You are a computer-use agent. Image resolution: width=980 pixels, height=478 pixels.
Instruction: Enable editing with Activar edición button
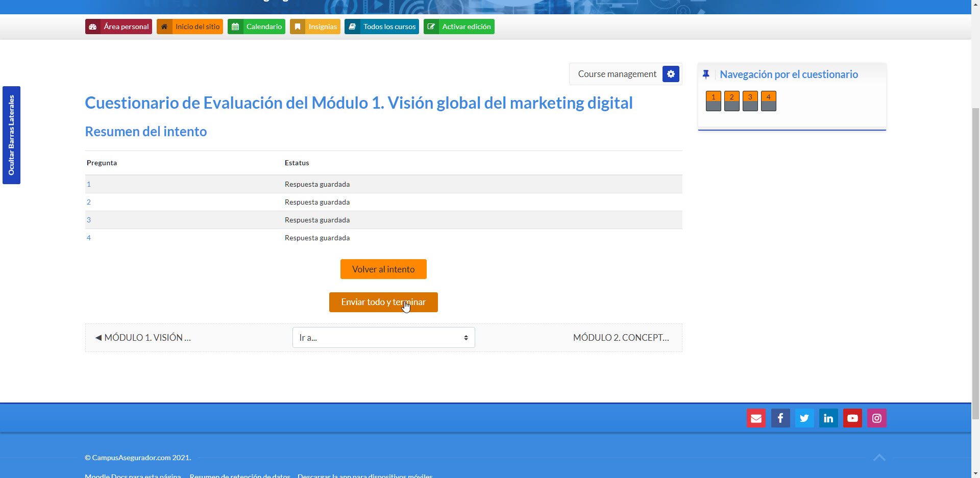coord(459,27)
